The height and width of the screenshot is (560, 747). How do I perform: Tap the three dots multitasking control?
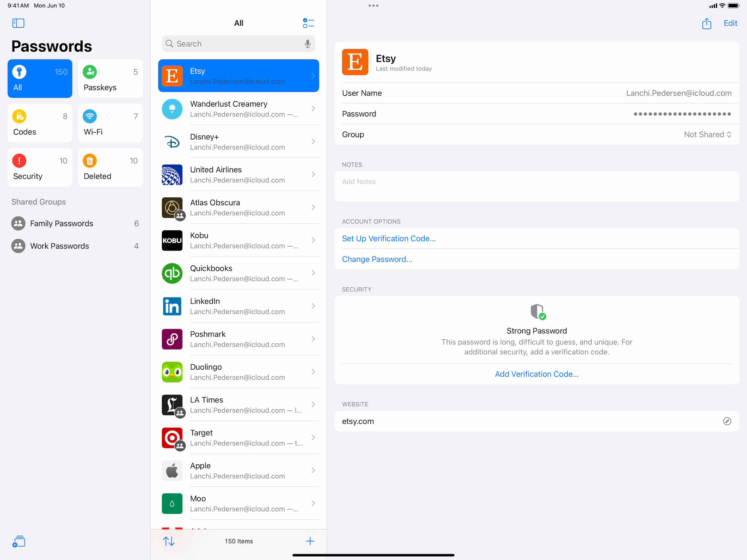coord(373,6)
